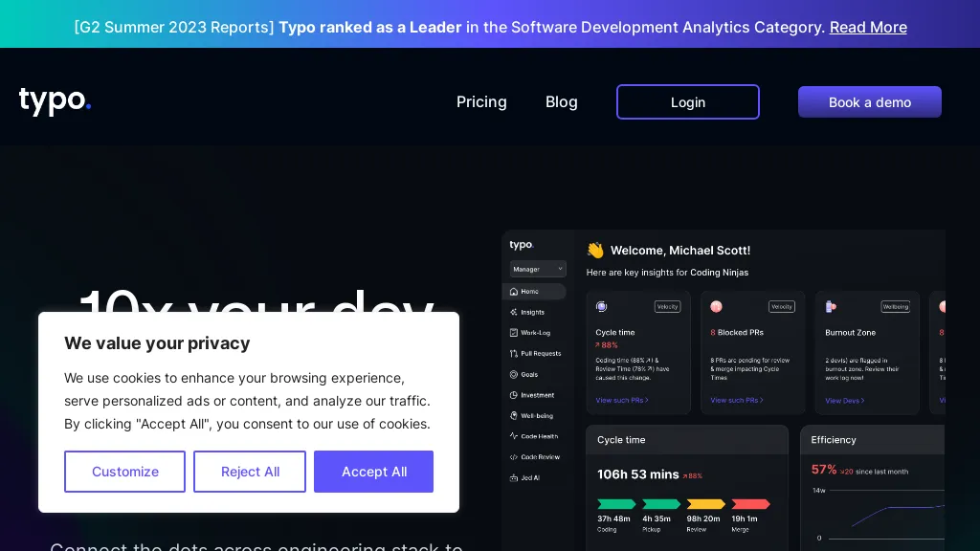The image size is (980, 551).
Task: Open the Investment section
Action: click(533, 395)
